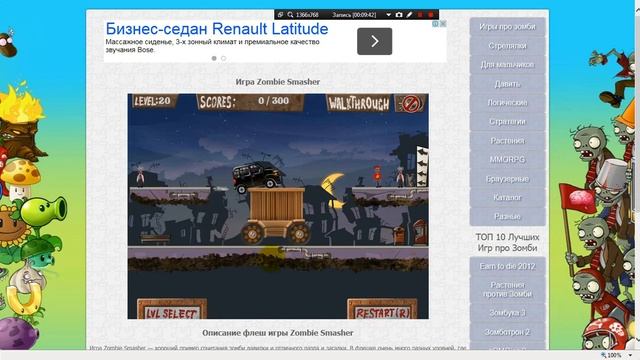Open the Каталог menu item
Screen dimensions: 640x360
pos(507,198)
